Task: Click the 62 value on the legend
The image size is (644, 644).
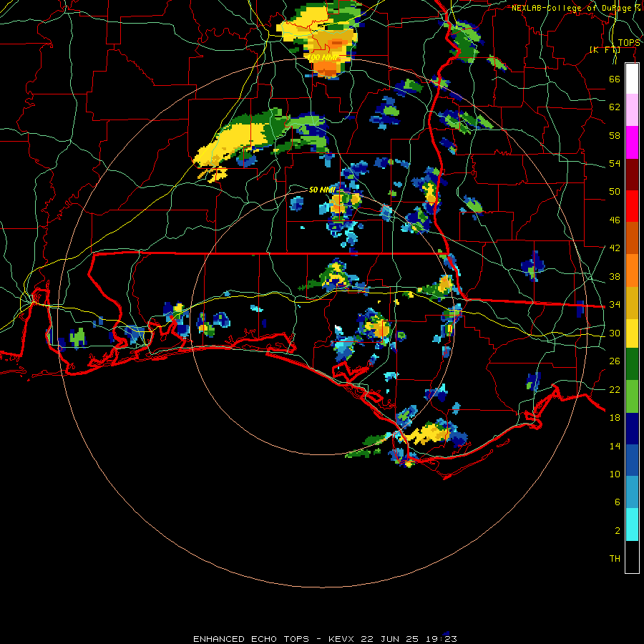Action: point(615,107)
